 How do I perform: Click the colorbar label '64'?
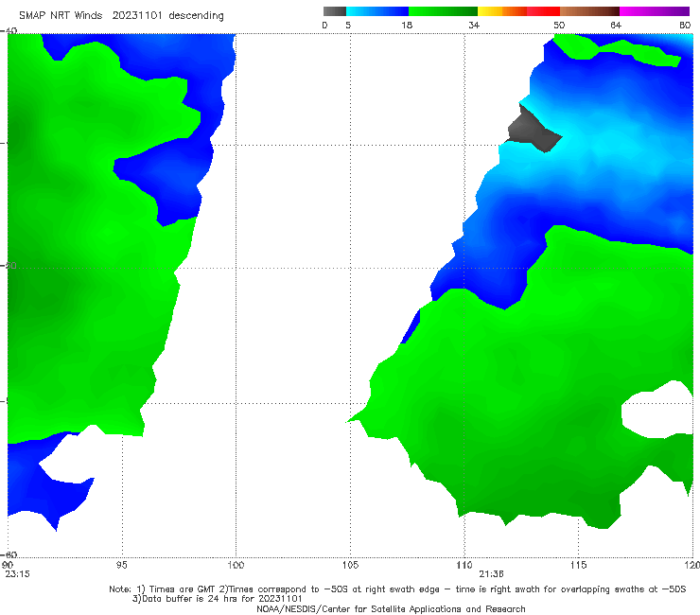(616, 25)
